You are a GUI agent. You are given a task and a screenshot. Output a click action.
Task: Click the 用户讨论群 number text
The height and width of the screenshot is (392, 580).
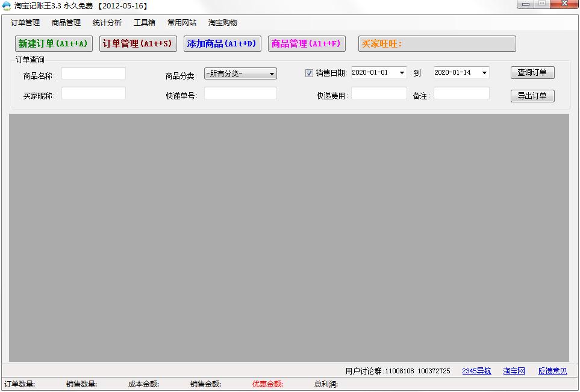[x=398, y=371]
